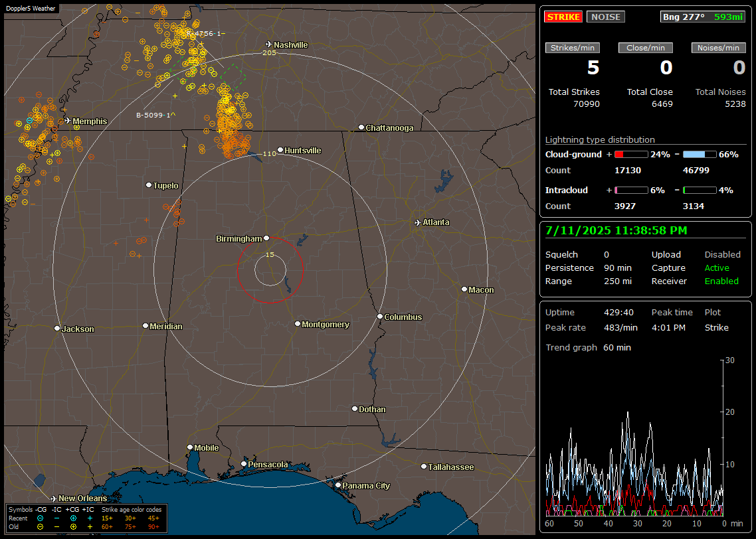Click the Memphis airport plane icon

(x=68, y=120)
